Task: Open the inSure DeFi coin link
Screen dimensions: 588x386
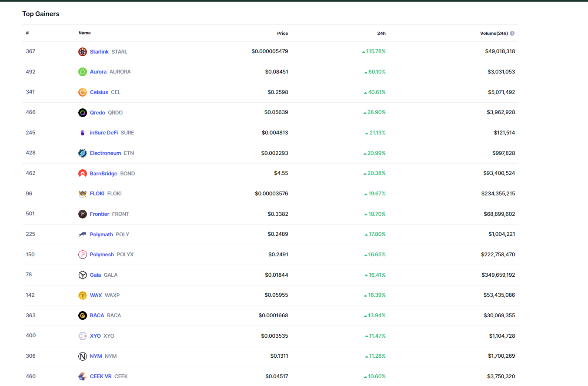Action: (x=104, y=133)
